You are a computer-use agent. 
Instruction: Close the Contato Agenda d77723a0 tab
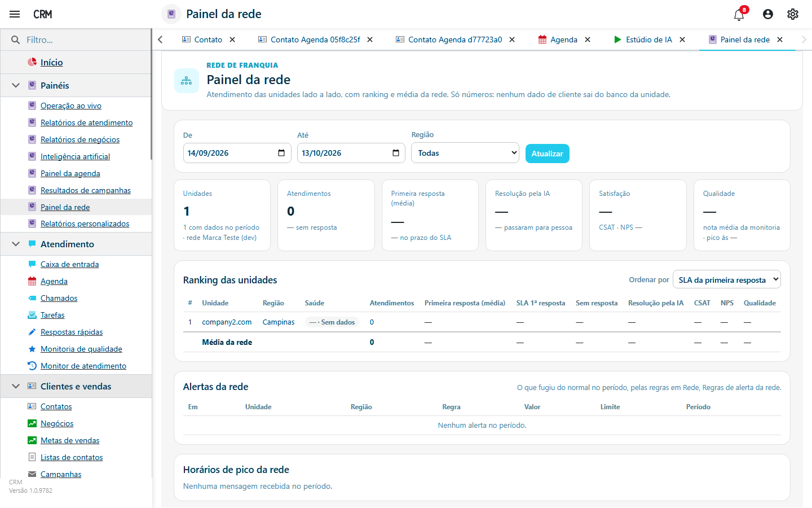point(512,40)
